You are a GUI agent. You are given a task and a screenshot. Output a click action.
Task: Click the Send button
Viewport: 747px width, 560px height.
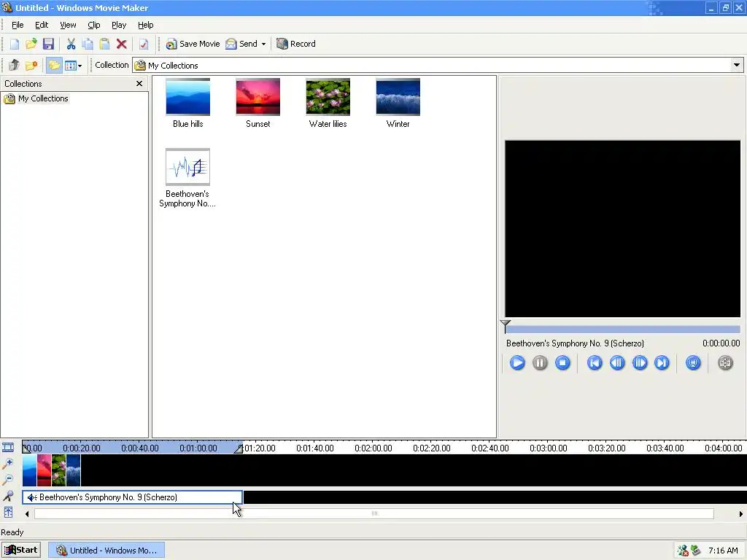(x=241, y=44)
